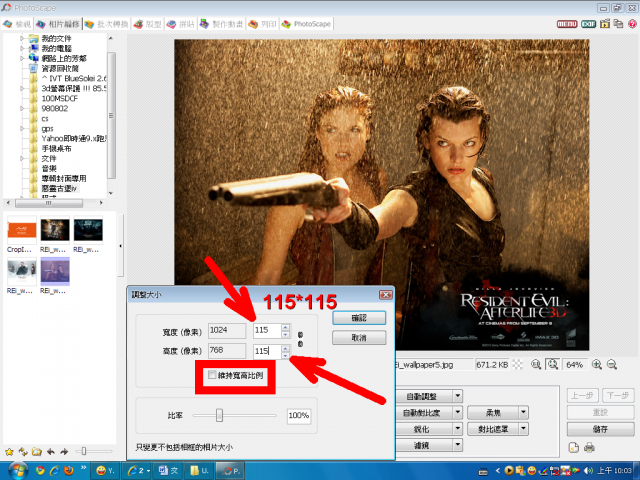Increase width with spinner up arrow
640x480 pixels.
tap(286, 327)
